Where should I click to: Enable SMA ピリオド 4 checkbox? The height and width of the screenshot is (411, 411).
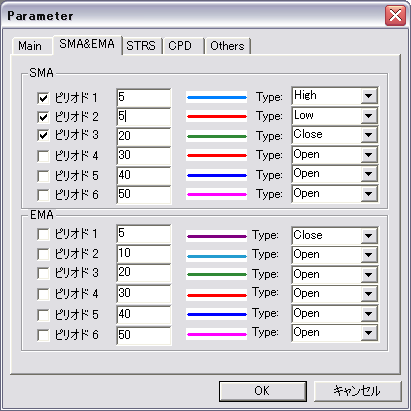[43, 156]
